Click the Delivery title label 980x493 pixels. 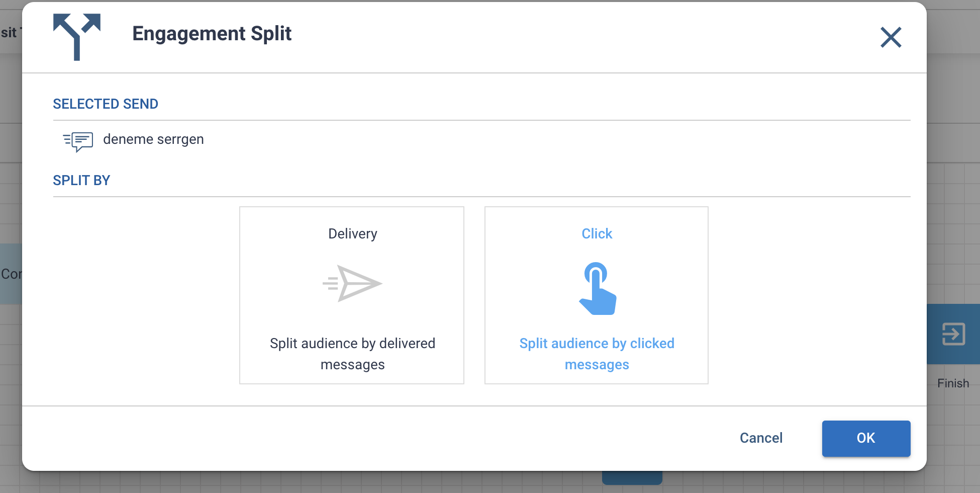coord(352,234)
